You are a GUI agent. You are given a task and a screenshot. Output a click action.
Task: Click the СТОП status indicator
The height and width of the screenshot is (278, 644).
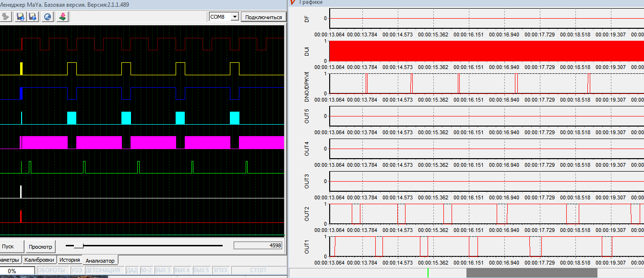tap(258, 270)
